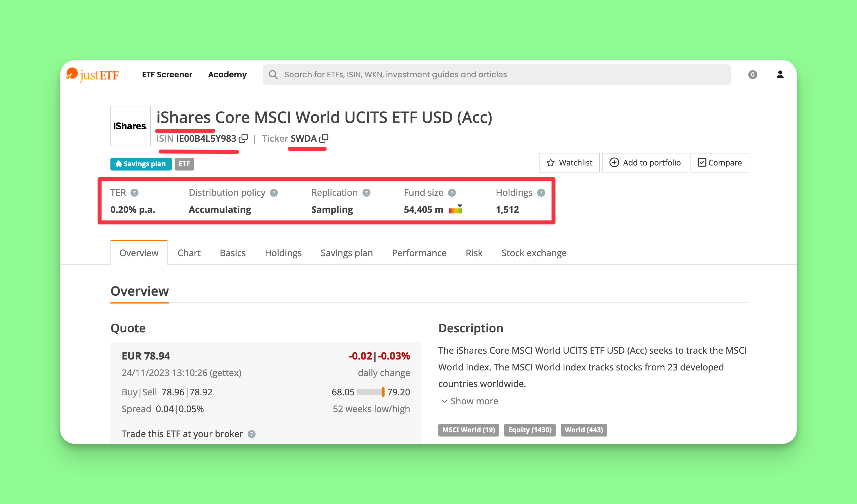The width and height of the screenshot is (857, 504).
Task: Click the Fund size help icon
Action: click(x=452, y=193)
